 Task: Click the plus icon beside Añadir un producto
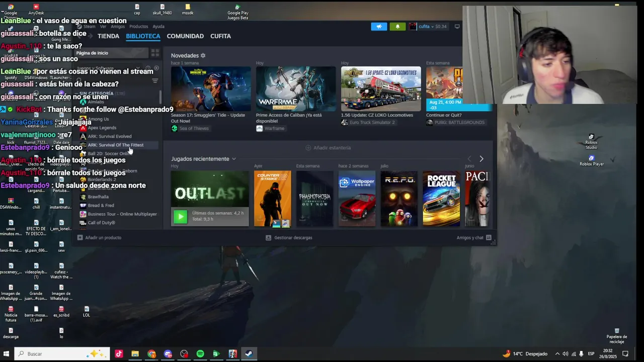[x=80, y=237]
